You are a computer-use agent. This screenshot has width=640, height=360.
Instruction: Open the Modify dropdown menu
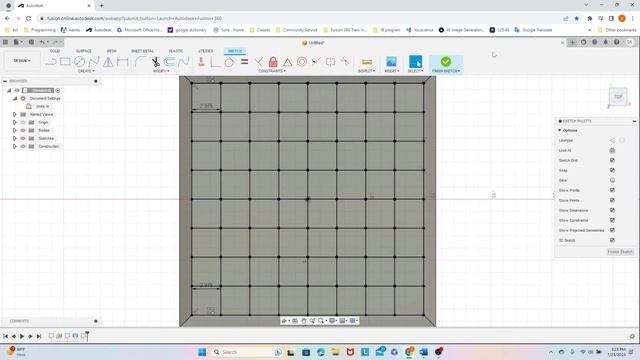click(x=161, y=71)
